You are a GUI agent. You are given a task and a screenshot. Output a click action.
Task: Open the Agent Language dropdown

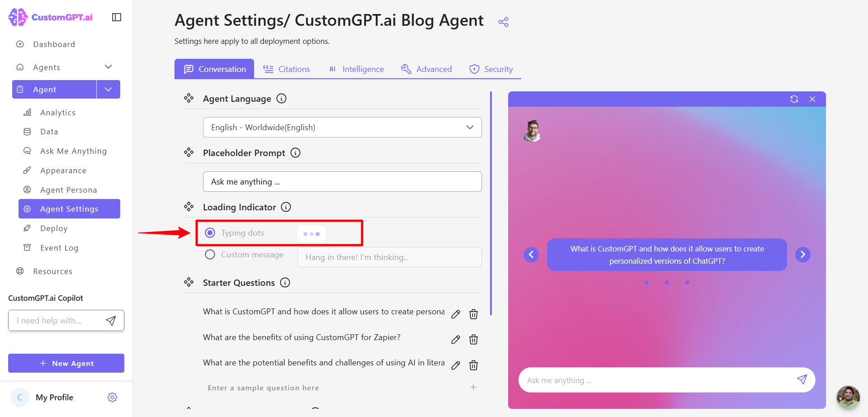(342, 128)
